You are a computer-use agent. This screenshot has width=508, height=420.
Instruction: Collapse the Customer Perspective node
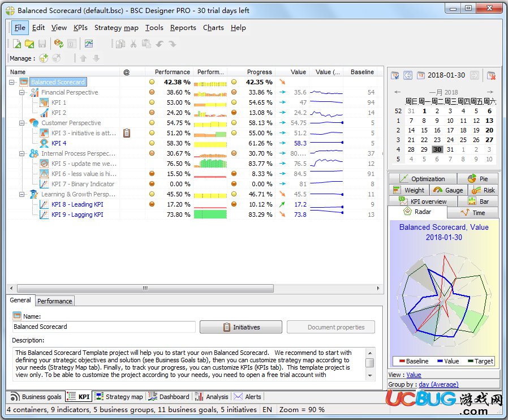pos(21,123)
